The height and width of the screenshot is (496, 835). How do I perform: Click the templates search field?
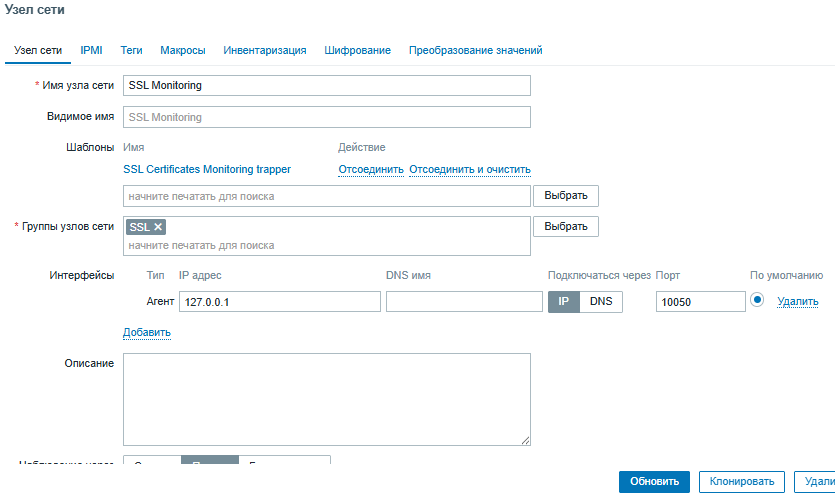(326, 196)
